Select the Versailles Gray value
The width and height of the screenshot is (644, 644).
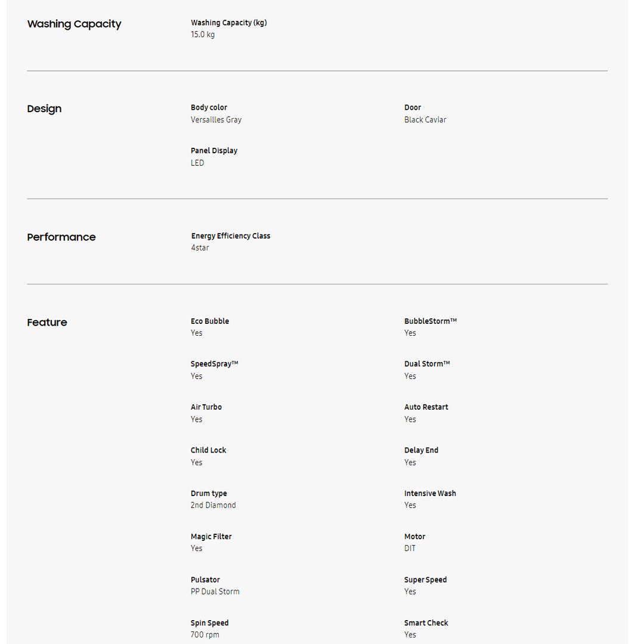[x=216, y=120]
